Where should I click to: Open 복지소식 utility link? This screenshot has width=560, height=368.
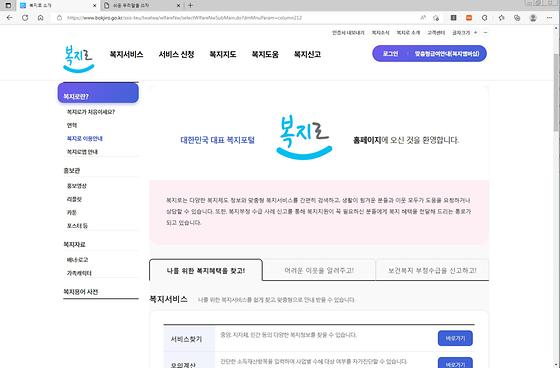(x=380, y=33)
